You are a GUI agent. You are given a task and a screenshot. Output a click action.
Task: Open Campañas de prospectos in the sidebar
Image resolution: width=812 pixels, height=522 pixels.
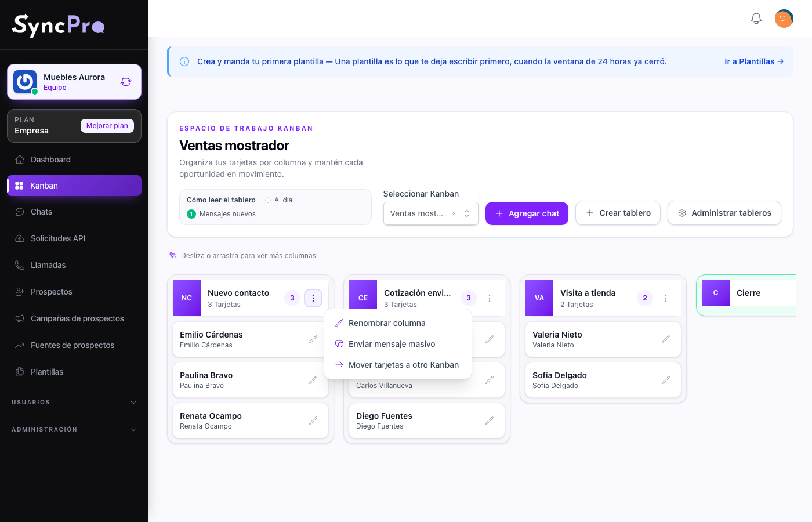(x=74, y=318)
